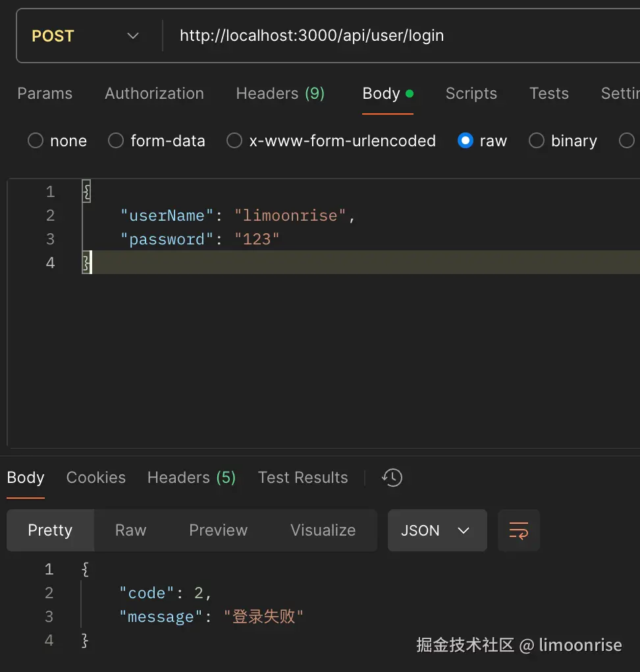640x672 pixels.
Task: Select the binary body option
Action: point(537,141)
